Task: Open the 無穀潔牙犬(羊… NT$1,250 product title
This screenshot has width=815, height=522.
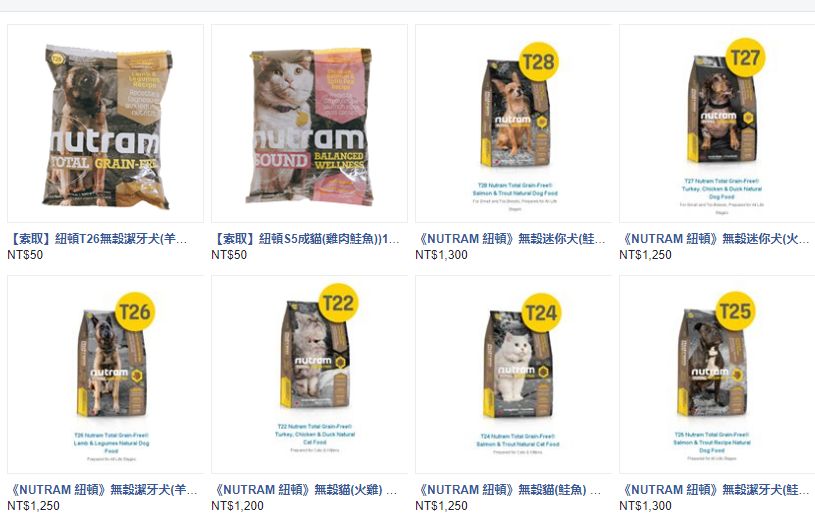Action: tap(102, 490)
